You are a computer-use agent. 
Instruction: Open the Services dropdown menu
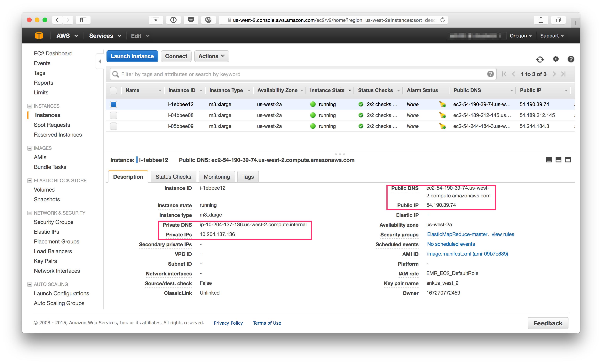[x=105, y=36]
